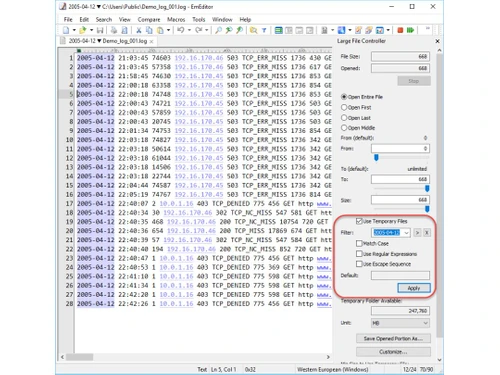
Task: Uncheck Use Temporary Files checkbox
Action: point(359,221)
